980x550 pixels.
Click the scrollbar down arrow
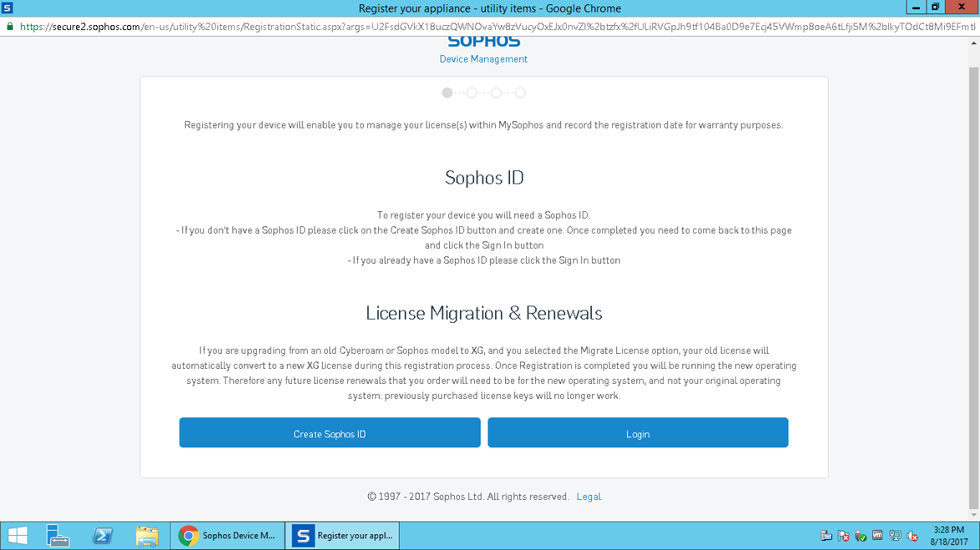(x=974, y=515)
